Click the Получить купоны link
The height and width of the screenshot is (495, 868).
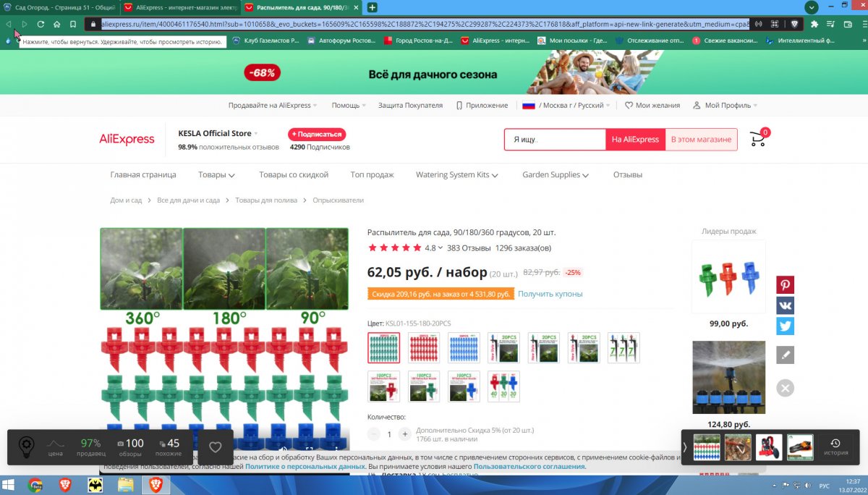click(x=550, y=294)
